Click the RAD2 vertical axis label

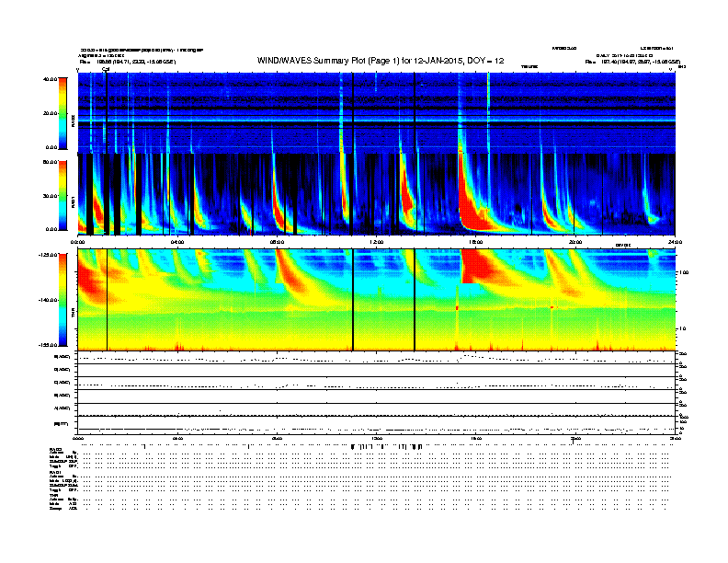coord(74,121)
